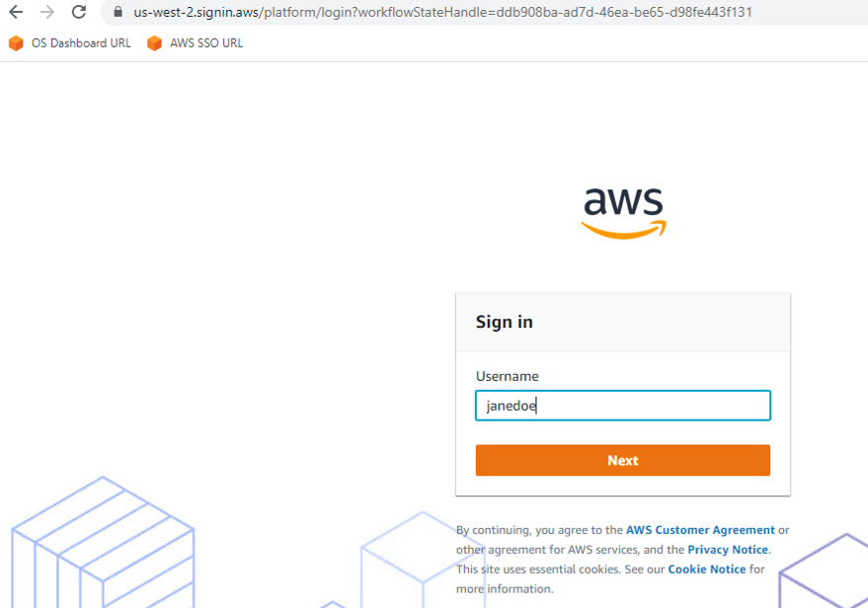Click the Username field label
868x608 pixels.
tap(508, 376)
